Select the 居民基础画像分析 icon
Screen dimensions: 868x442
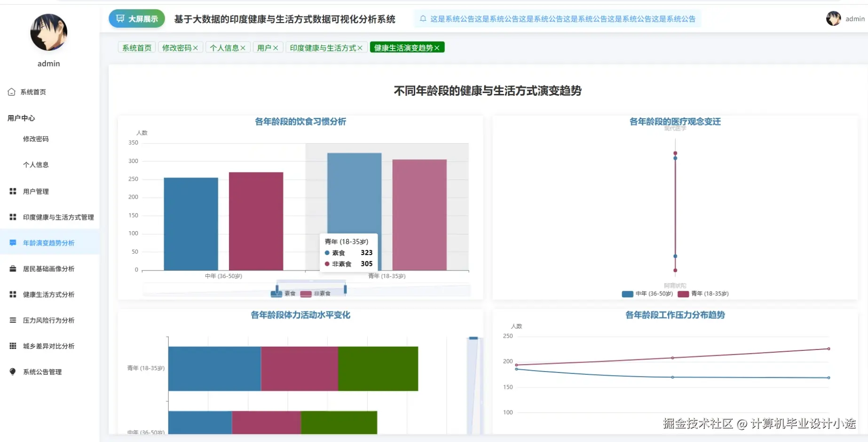[12, 268]
